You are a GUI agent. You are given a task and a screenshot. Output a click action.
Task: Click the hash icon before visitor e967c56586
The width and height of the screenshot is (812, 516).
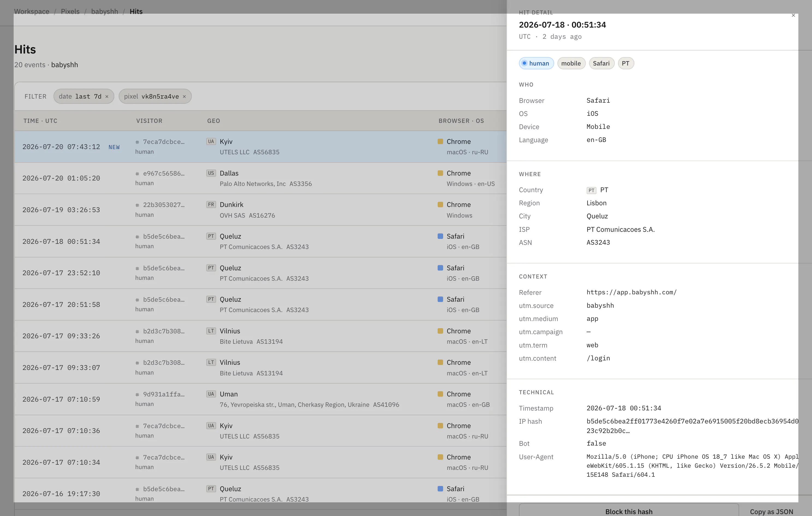tap(137, 174)
